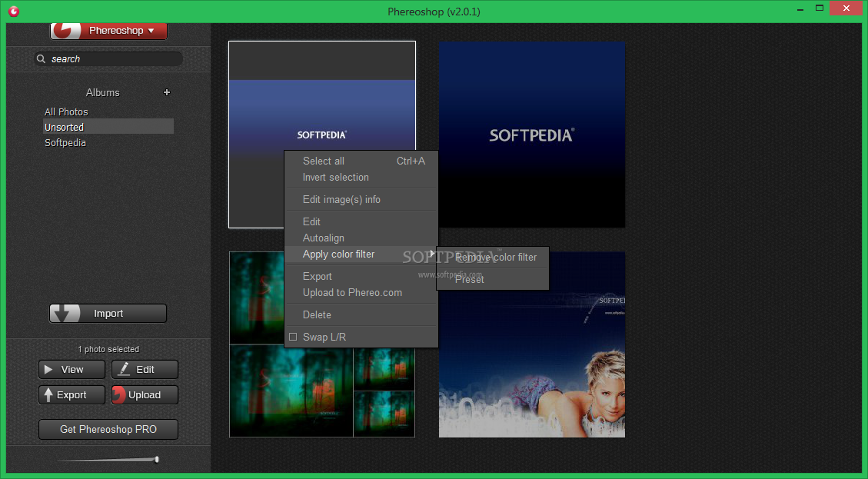The height and width of the screenshot is (479, 868).
Task: Add a new album with plus icon
Action: pyautogui.click(x=167, y=92)
